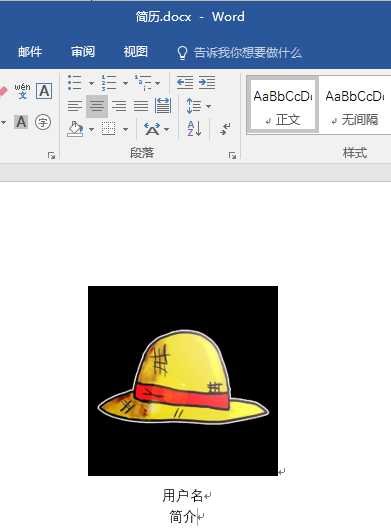Align text to the left
The image size is (391, 528).
click(74, 106)
